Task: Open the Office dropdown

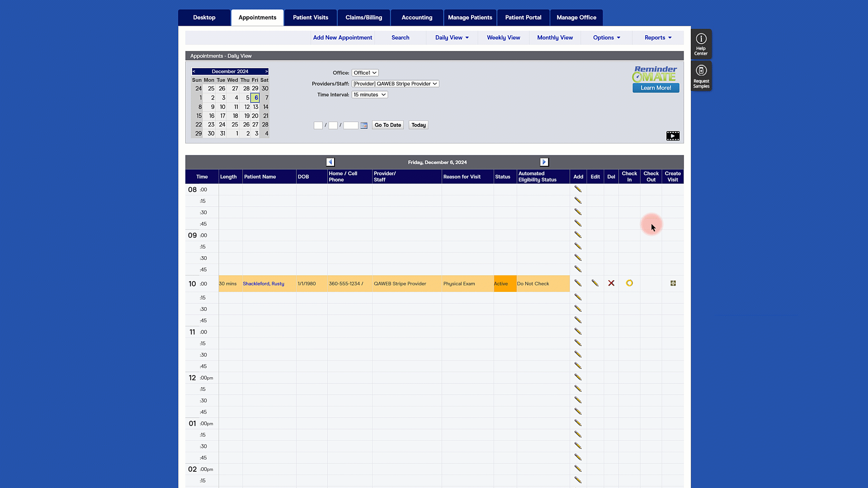Action: coord(365,73)
